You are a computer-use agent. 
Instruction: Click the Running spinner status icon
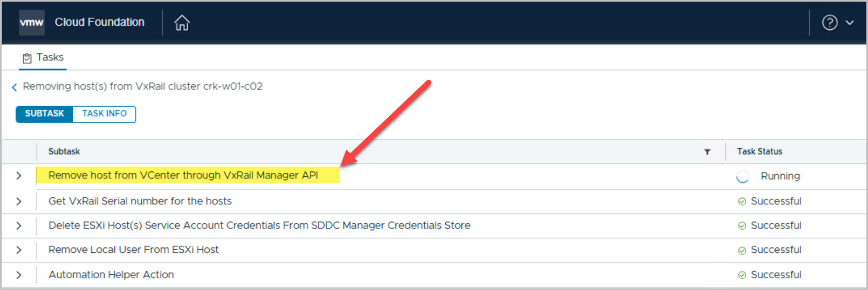pyautogui.click(x=742, y=176)
